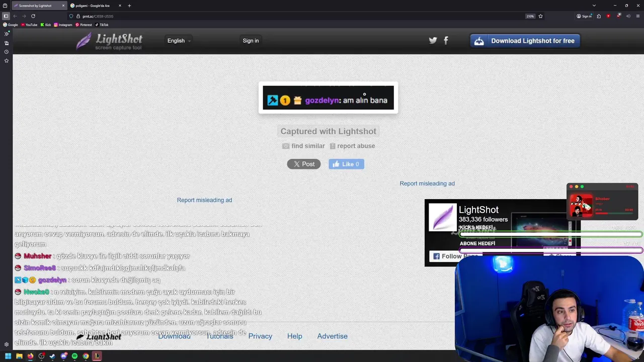This screenshot has height=362, width=644.
Task: Go forward to the next page
Action: (x=24, y=16)
